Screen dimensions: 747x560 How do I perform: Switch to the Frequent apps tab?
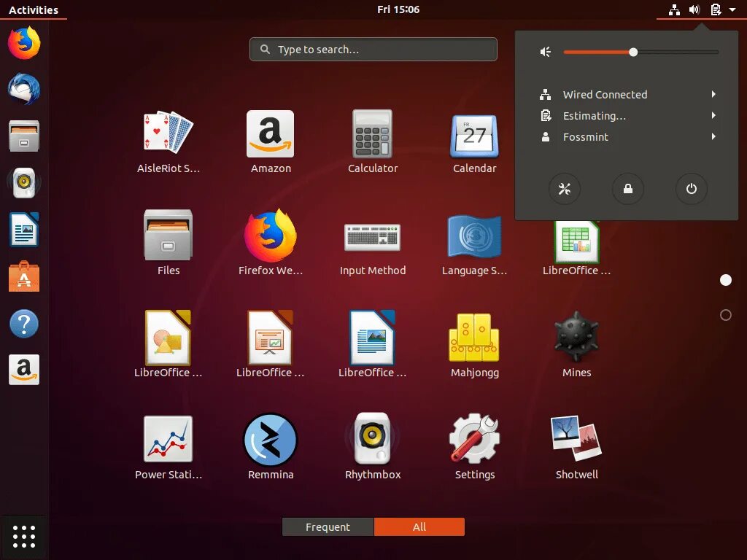click(328, 526)
